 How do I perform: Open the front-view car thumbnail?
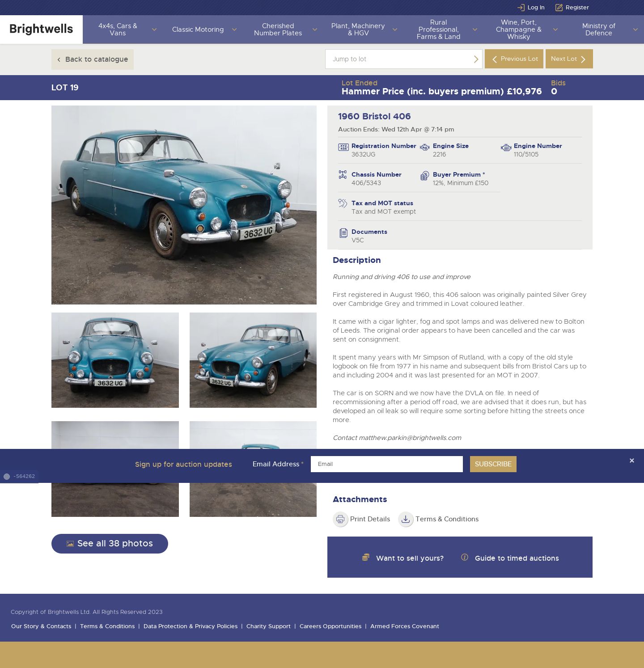coord(115,360)
